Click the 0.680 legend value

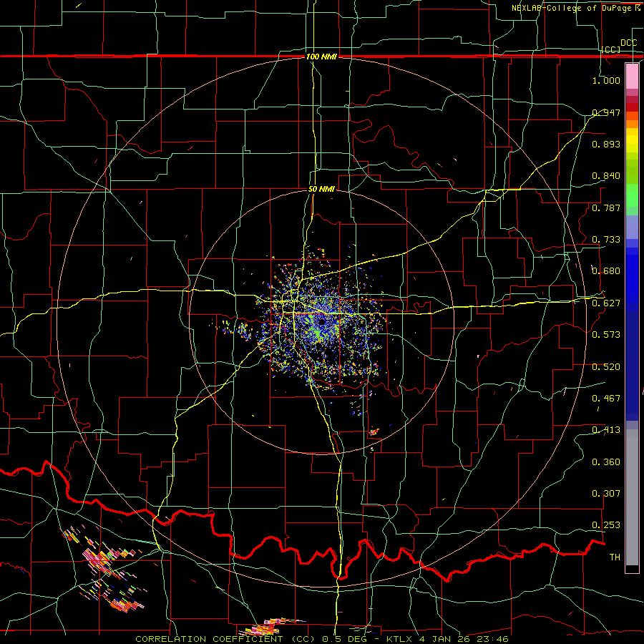[606, 271]
